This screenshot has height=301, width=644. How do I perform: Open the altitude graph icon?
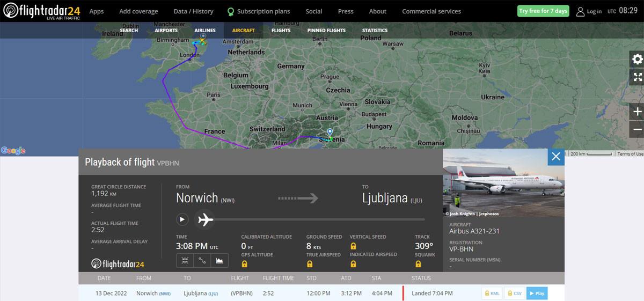click(x=219, y=260)
